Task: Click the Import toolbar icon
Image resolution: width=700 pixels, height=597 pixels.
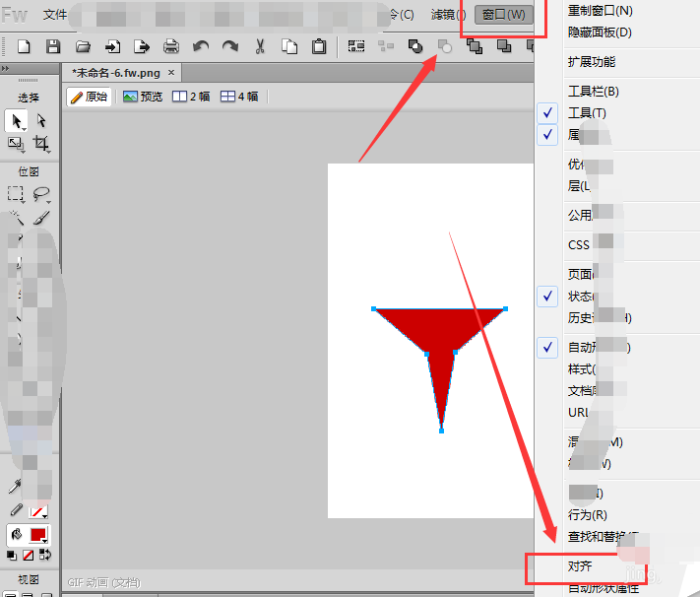Action: [x=112, y=46]
